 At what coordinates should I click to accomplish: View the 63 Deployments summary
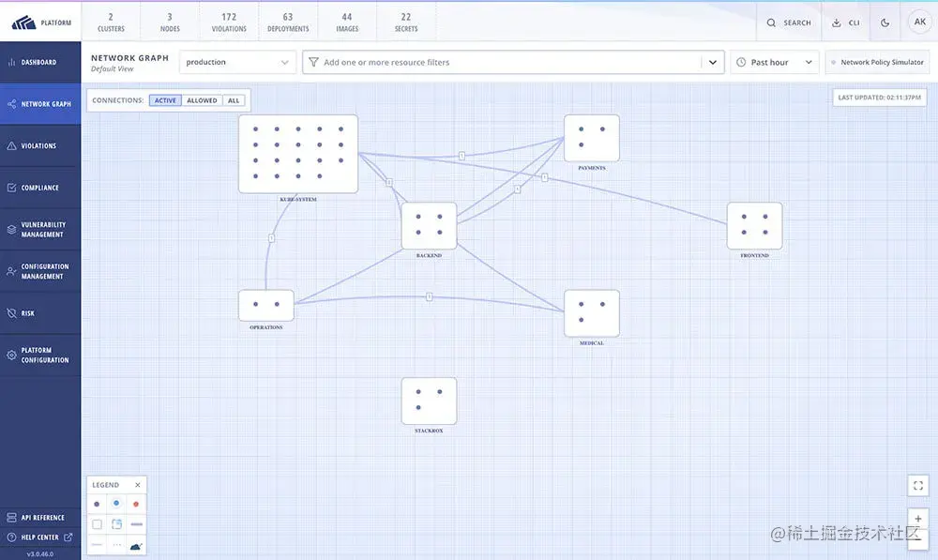coord(288,23)
